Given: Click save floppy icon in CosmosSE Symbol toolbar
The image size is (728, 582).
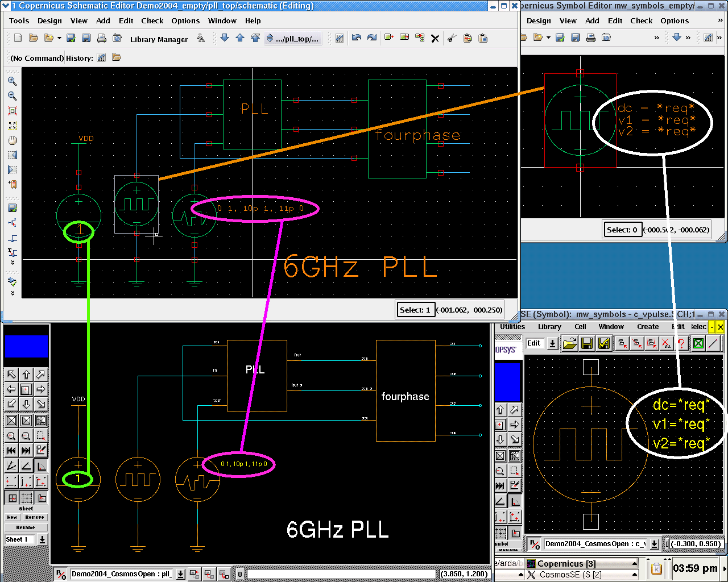Looking at the screenshot, I should [x=587, y=343].
